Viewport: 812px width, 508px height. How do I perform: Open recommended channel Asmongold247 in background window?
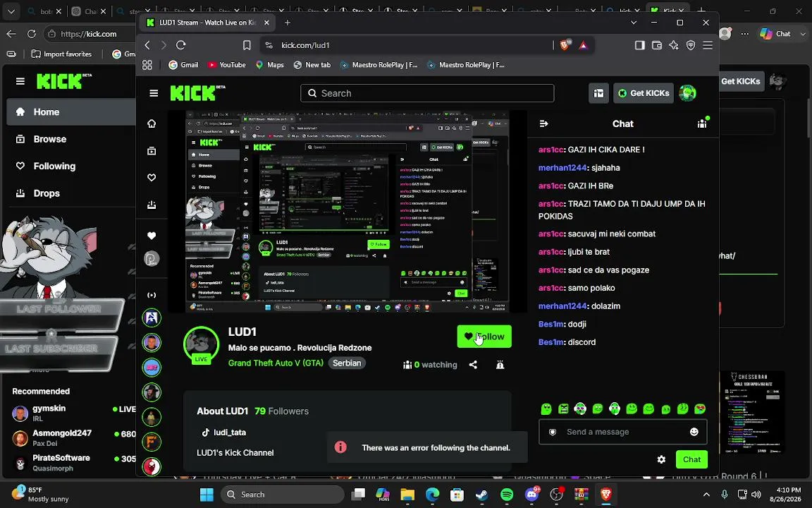(73, 437)
